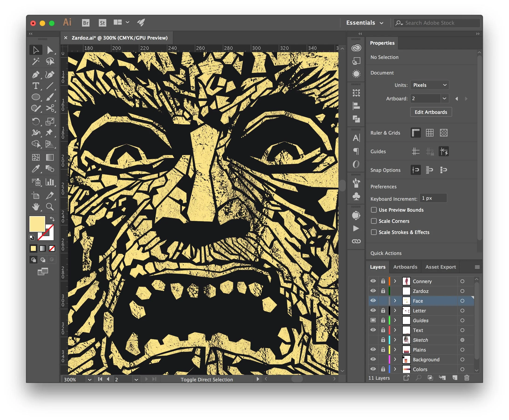Click previous artboard arrow in Properties
509x420 pixels.
tap(457, 98)
